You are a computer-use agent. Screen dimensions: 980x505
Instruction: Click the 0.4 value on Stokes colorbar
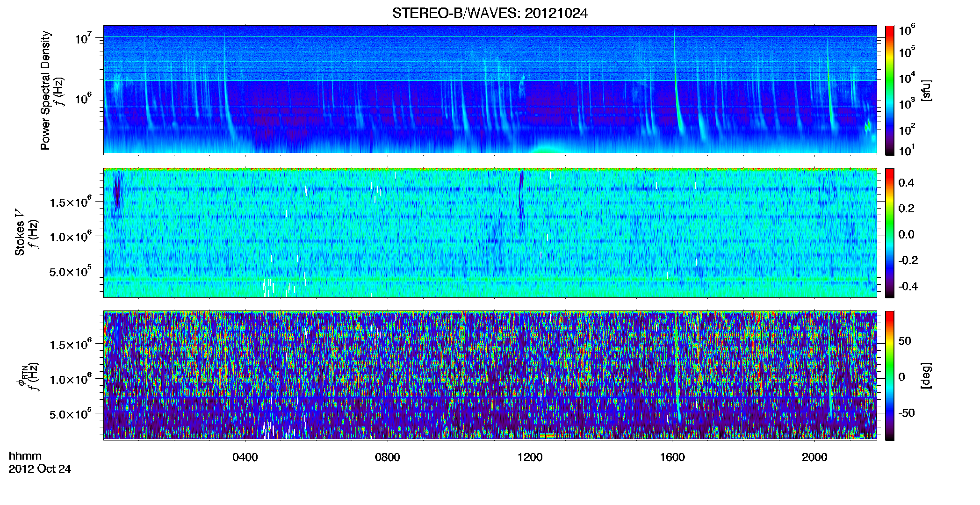(x=906, y=183)
